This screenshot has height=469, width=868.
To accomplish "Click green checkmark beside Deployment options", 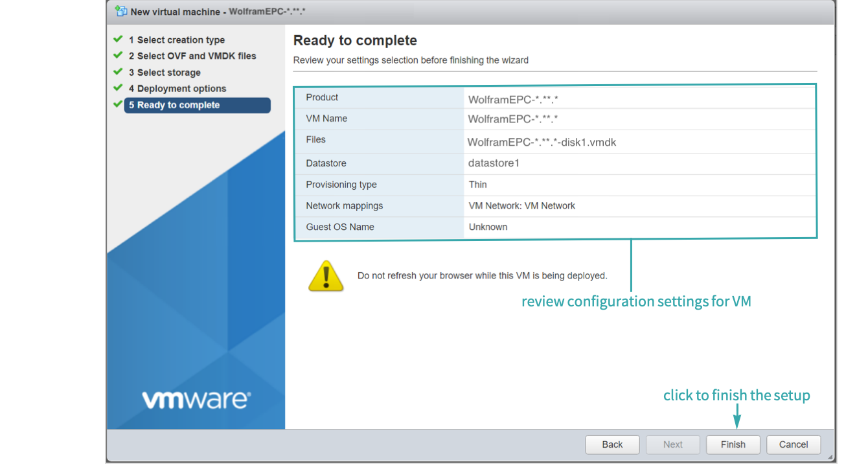I will coord(118,88).
